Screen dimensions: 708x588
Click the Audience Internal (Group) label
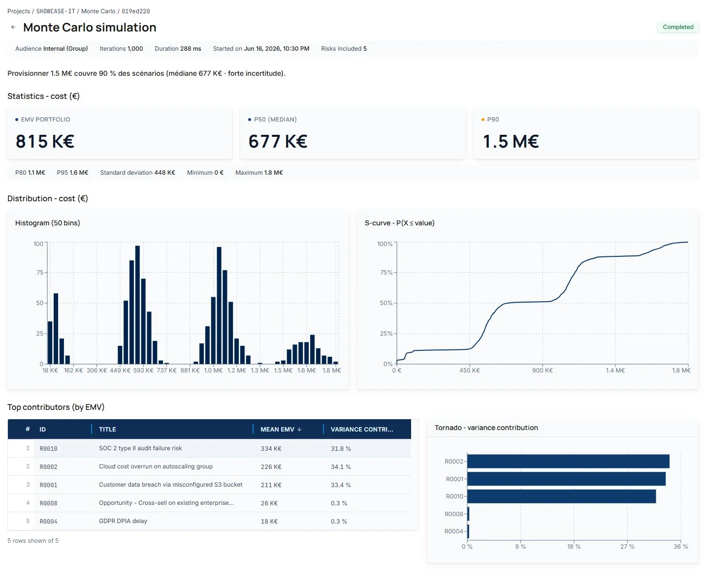pyautogui.click(x=52, y=49)
